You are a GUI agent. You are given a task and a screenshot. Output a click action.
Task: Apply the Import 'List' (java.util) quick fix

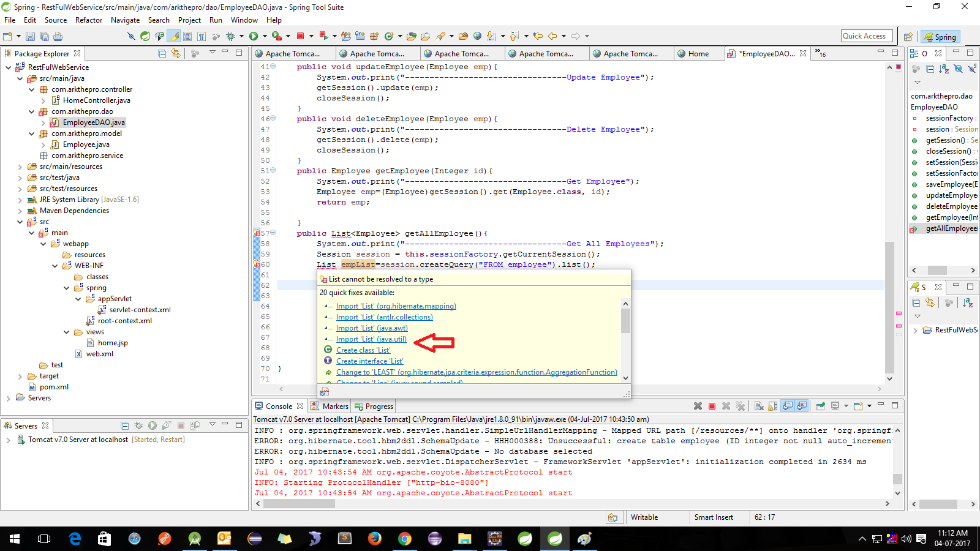(x=372, y=339)
